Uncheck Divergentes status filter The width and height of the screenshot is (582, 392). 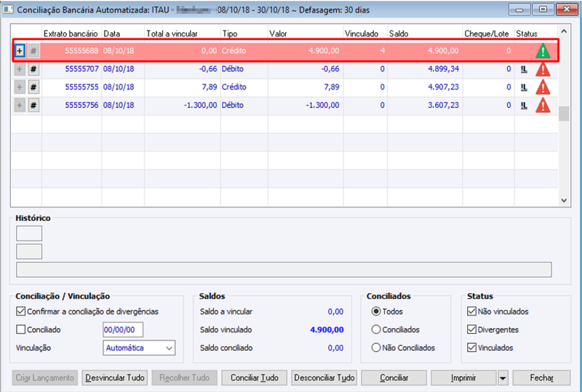471,329
